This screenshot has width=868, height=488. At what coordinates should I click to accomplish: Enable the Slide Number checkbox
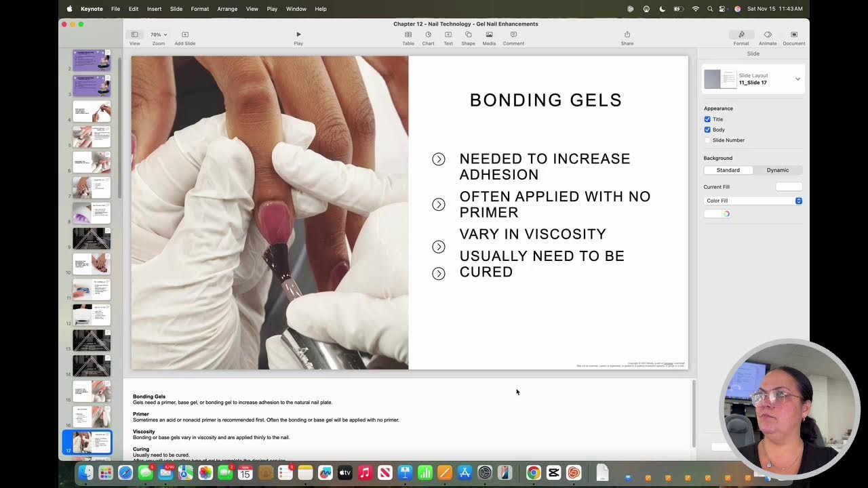click(707, 140)
